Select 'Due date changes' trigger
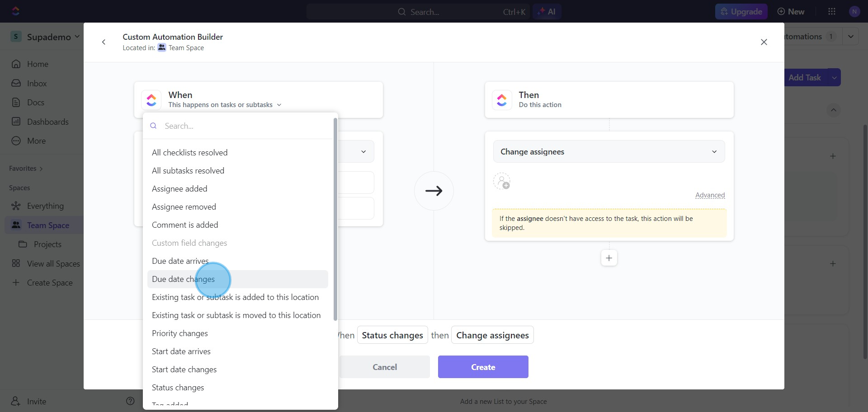The image size is (868, 412). click(238, 279)
